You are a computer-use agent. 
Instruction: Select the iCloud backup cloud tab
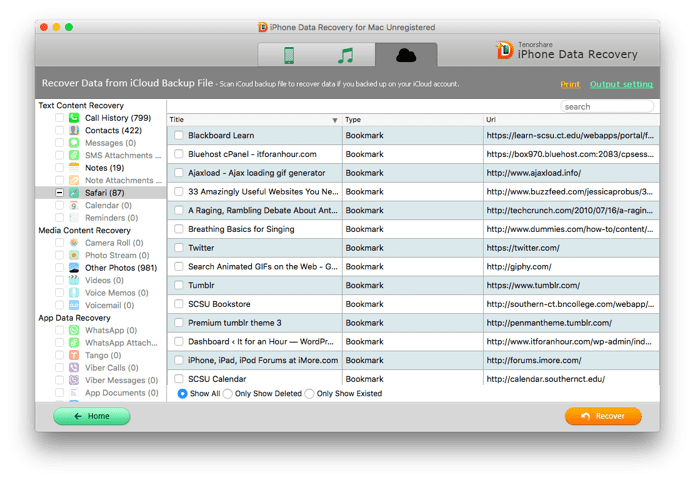coord(406,55)
